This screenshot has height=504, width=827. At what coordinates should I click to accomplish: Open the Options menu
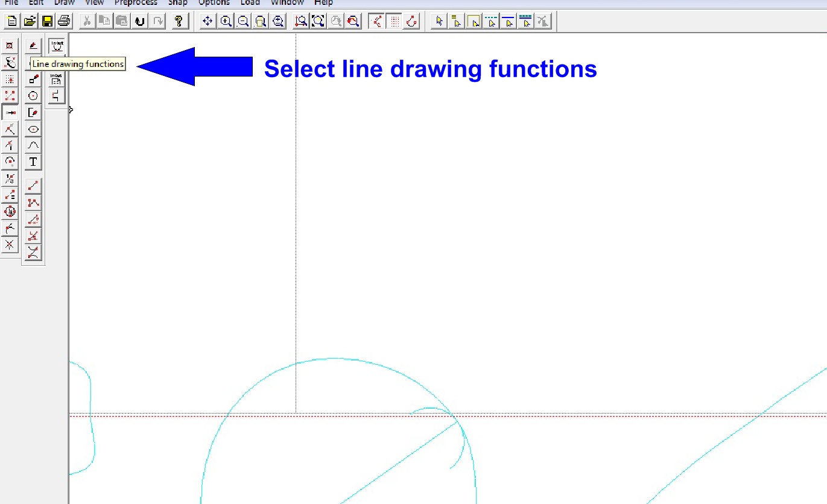point(214,2)
